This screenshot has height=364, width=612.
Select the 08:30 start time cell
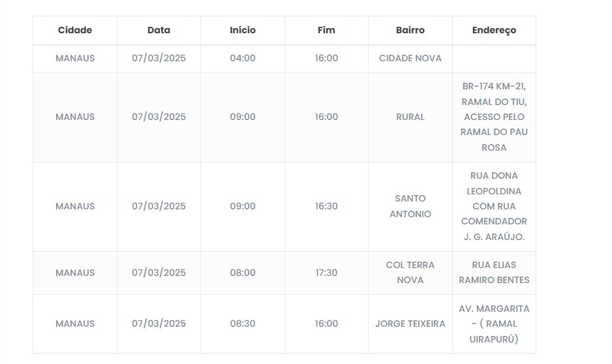pos(243,324)
